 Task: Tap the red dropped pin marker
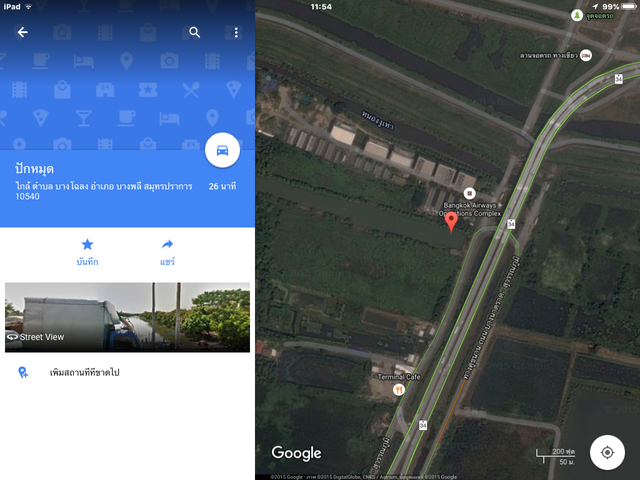(451, 222)
